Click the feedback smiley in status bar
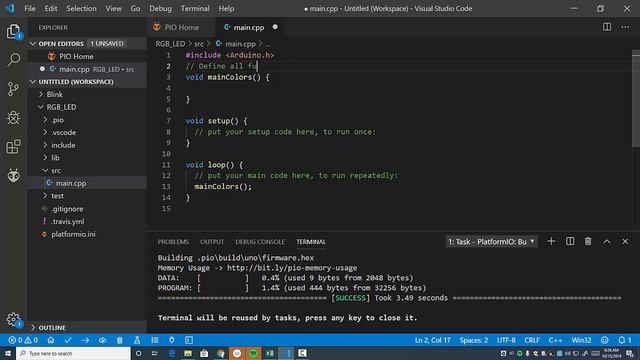Viewport: 640px width, 360px height. point(604,340)
